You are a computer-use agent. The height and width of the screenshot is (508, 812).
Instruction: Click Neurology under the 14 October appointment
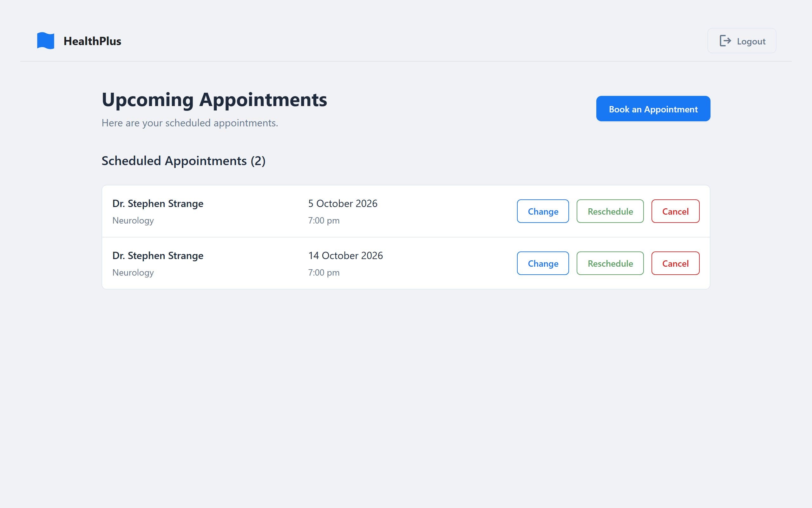[133, 273]
